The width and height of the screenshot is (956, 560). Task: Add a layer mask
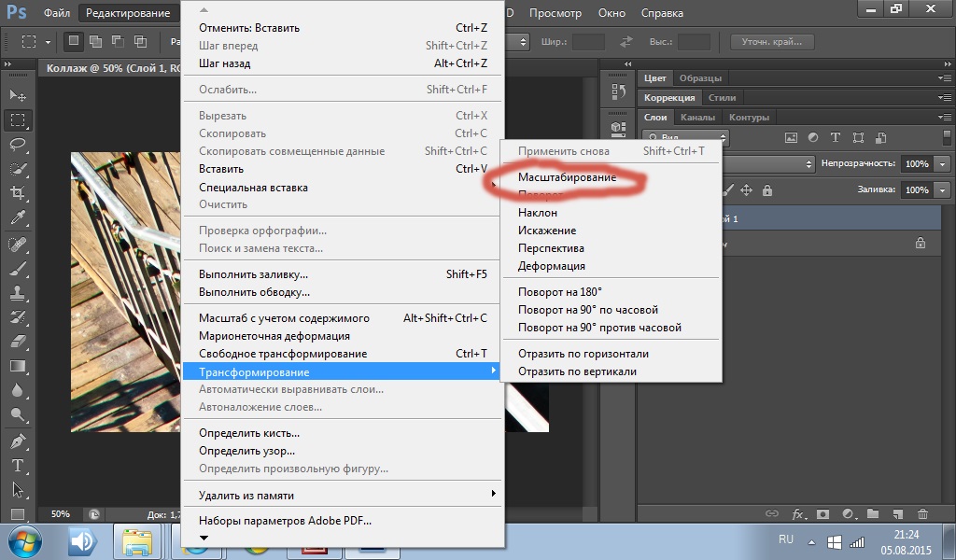[822, 513]
